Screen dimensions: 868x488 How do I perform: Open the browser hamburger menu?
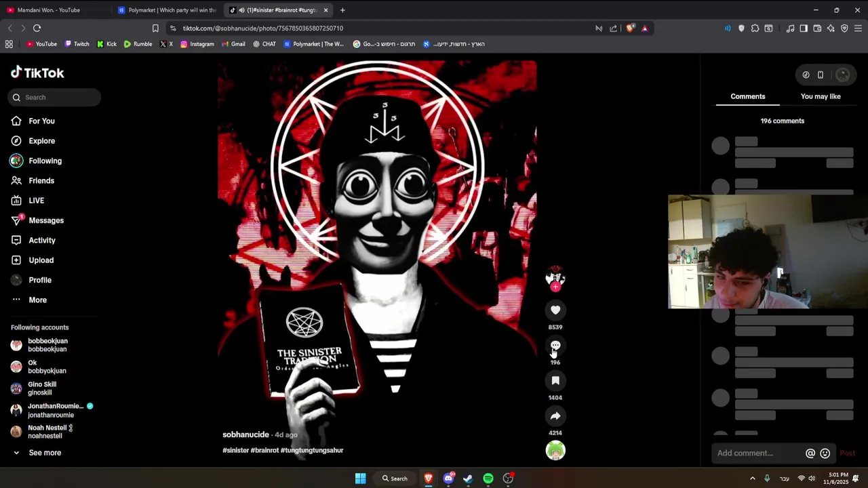tap(858, 28)
